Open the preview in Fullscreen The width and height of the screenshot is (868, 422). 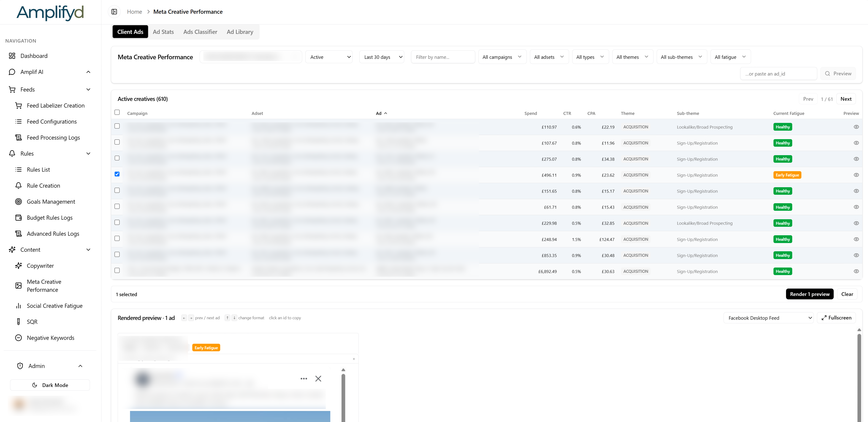tap(836, 318)
